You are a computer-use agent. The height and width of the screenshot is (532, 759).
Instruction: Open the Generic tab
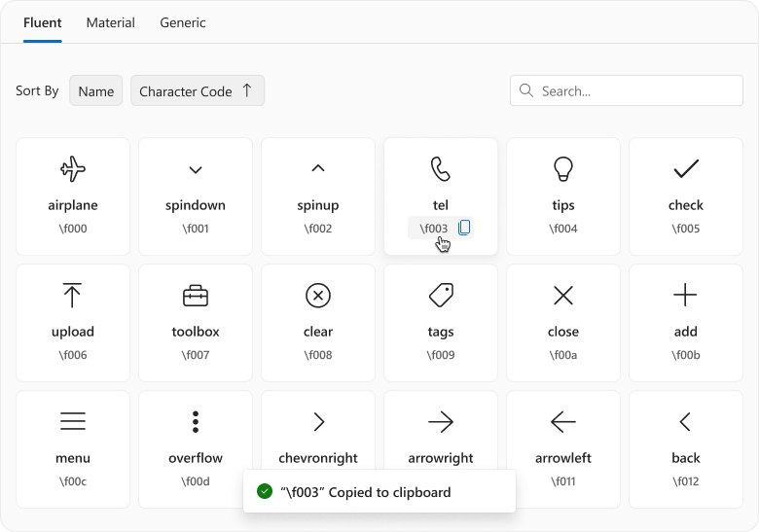tap(183, 22)
